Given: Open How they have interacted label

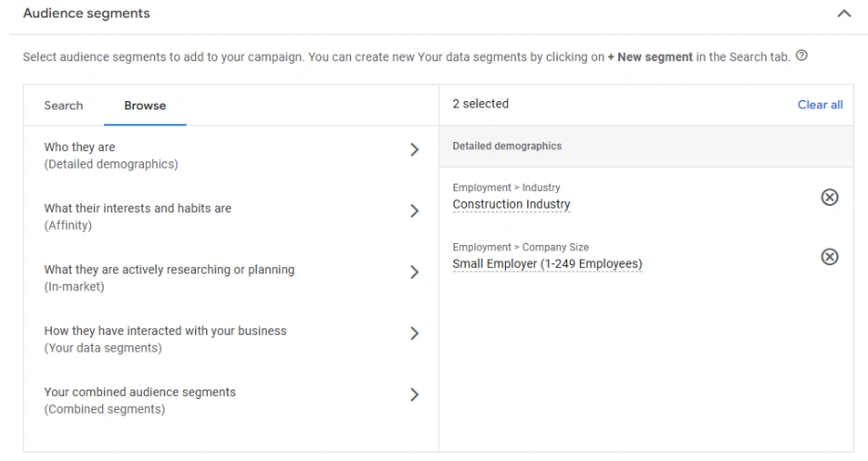Looking at the screenshot, I should pos(165,331).
